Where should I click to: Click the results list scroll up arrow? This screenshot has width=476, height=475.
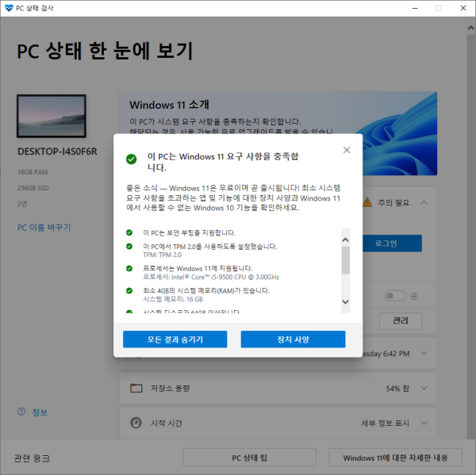click(345, 239)
